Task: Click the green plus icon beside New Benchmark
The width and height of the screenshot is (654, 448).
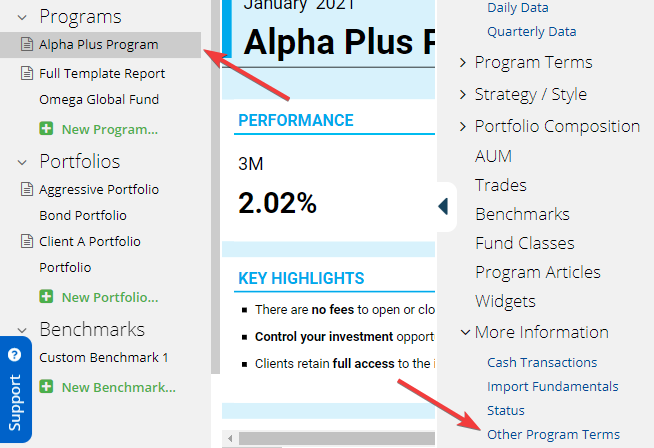Action: click(46, 387)
